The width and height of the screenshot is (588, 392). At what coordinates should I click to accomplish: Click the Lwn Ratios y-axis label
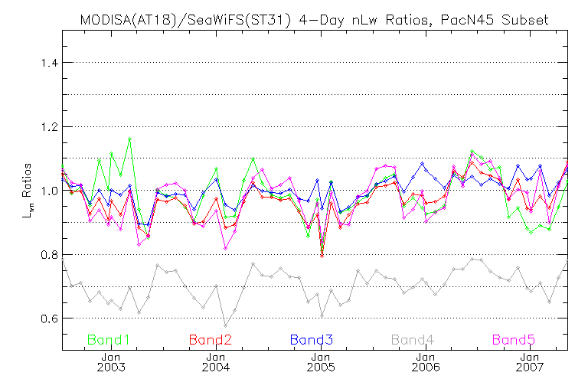(x=28, y=191)
